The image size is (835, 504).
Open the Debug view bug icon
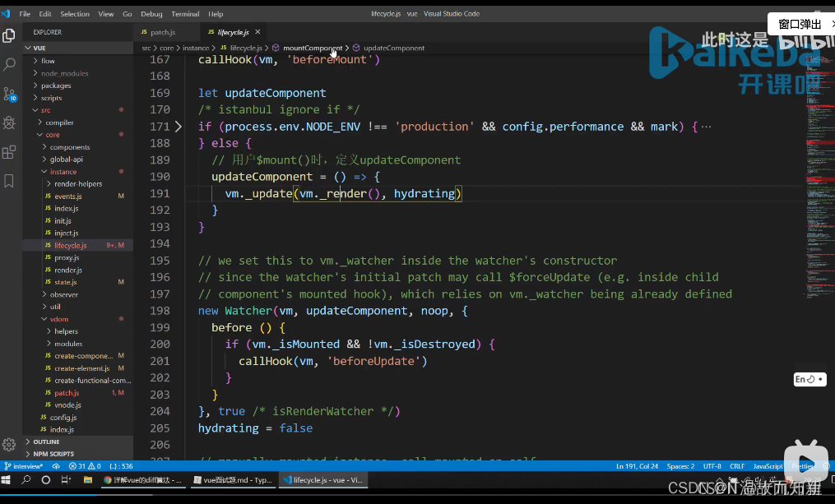[9, 123]
